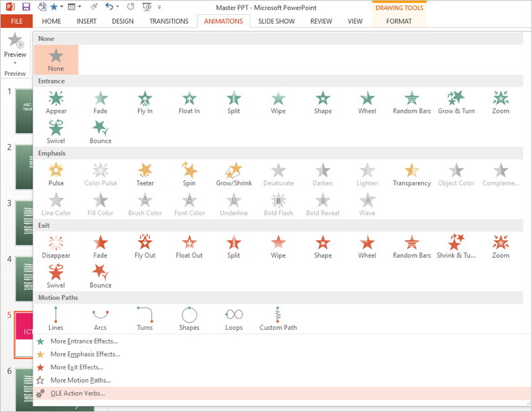
Task: Select the Spin emphasis effect
Action: [189, 174]
